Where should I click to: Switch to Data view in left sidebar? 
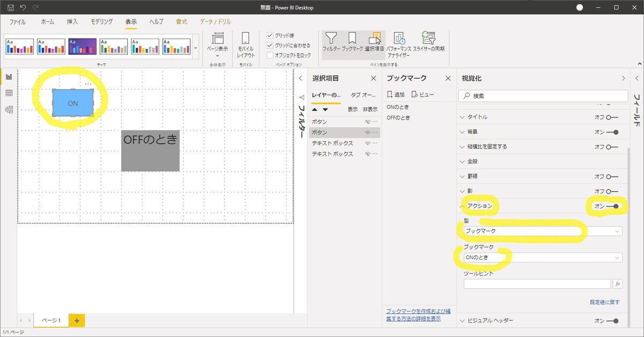[9, 93]
